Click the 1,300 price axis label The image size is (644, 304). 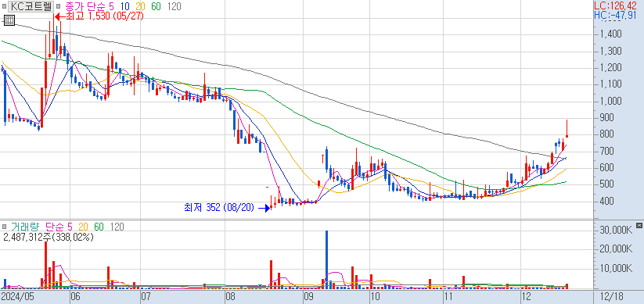610,51
